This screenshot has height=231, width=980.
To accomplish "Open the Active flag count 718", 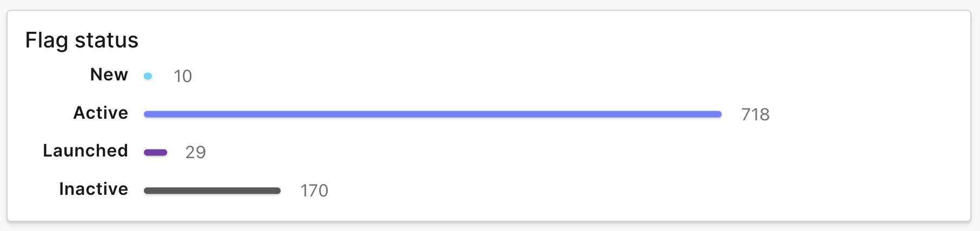I will click(755, 114).
